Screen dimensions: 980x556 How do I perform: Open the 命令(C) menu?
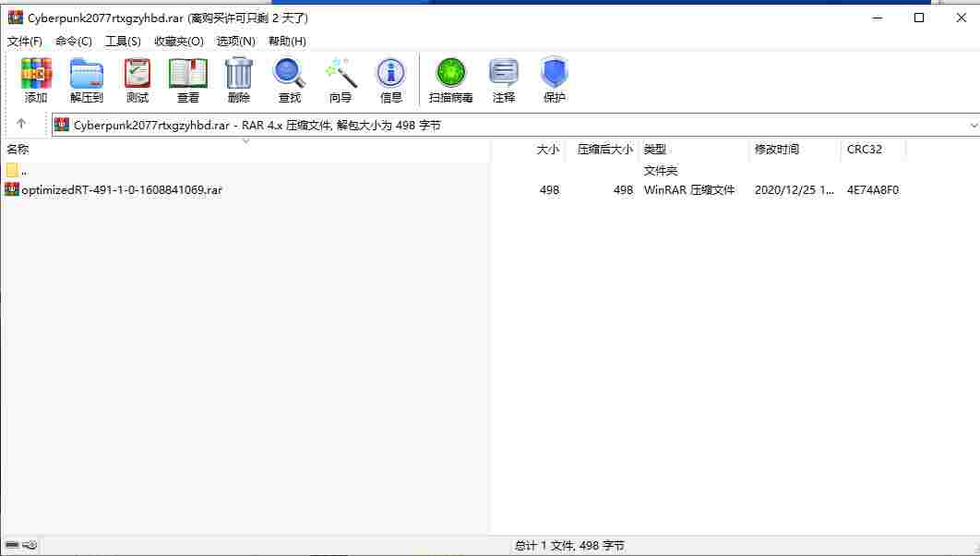point(74,42)
